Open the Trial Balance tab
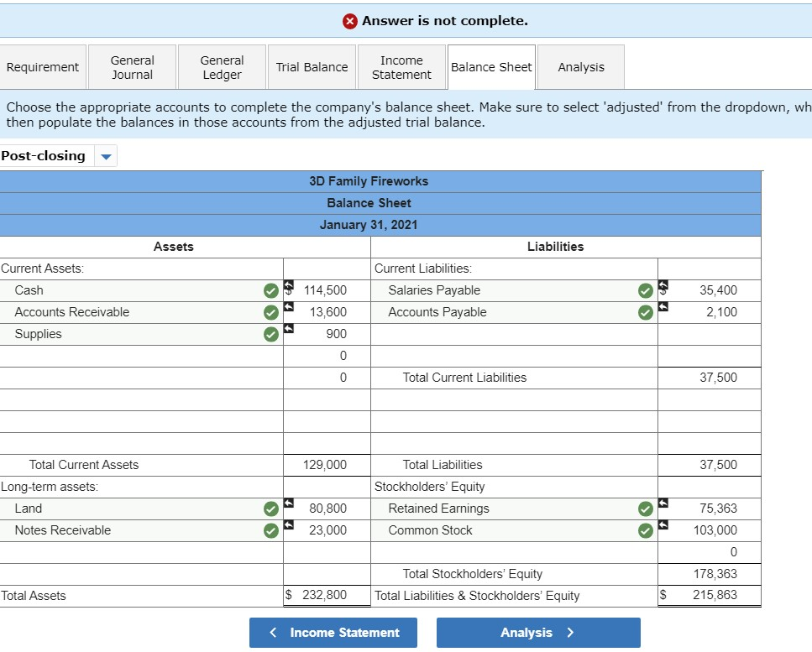Viewport: 812px width, 652px height. [312, 67]
